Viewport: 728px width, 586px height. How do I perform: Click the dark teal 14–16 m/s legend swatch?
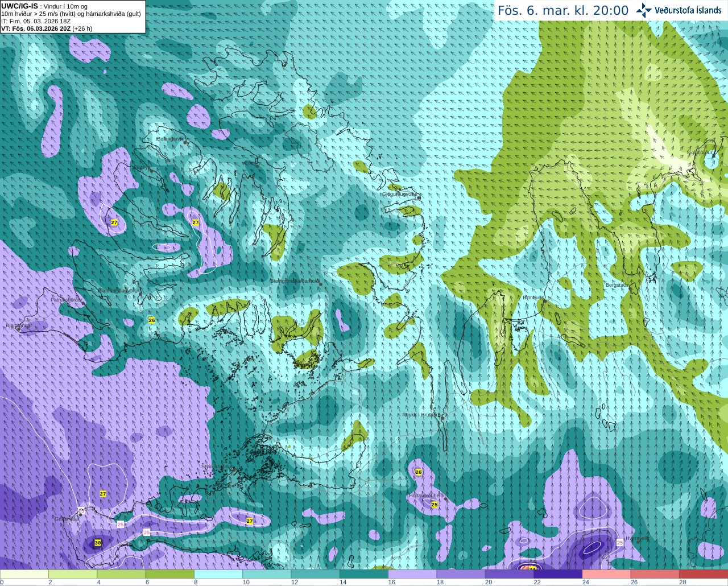364,574
